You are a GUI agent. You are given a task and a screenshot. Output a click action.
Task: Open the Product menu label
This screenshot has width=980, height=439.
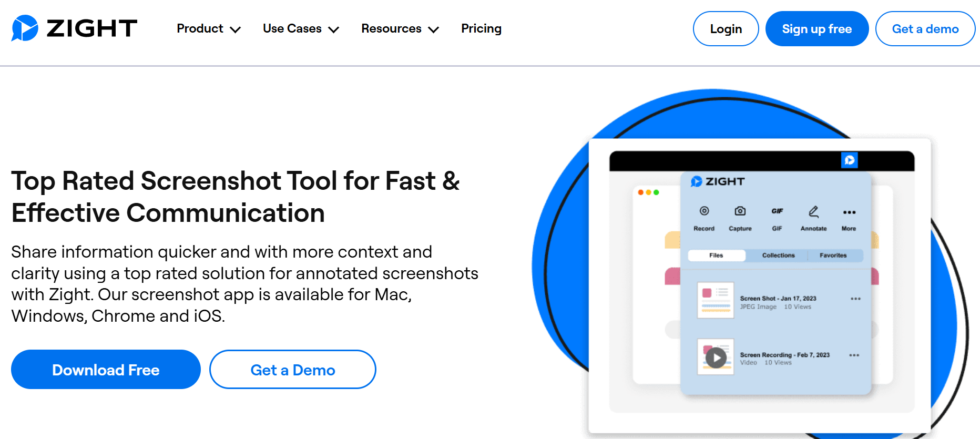click(200, 28)
